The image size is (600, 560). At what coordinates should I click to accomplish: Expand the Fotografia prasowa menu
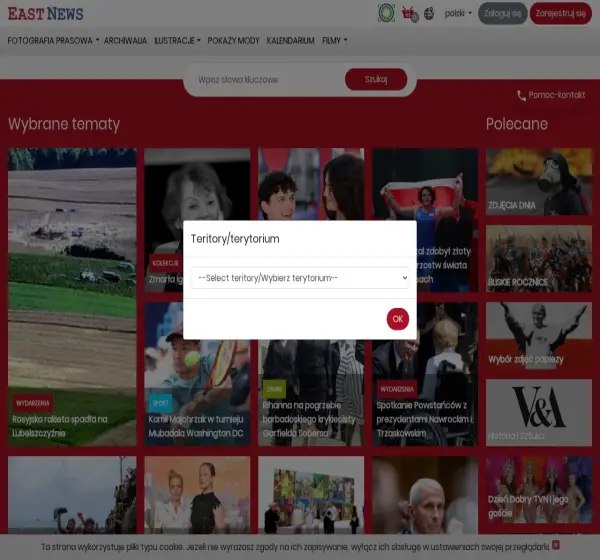tap(53, 41)
